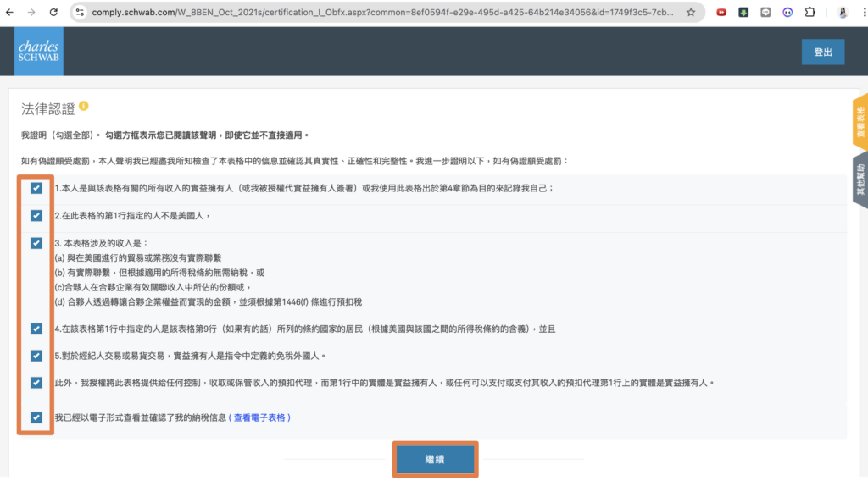The width and height of the screenshot is (868, 481).
Task: Reload the page with the refresh icon
Action: 53,13
